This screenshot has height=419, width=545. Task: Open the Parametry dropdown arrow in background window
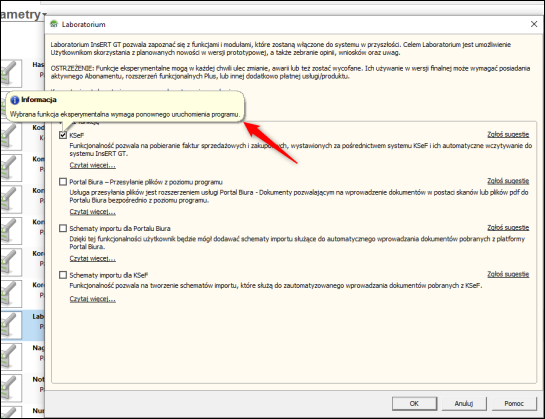pyautogui.click(x=44, y=15)
